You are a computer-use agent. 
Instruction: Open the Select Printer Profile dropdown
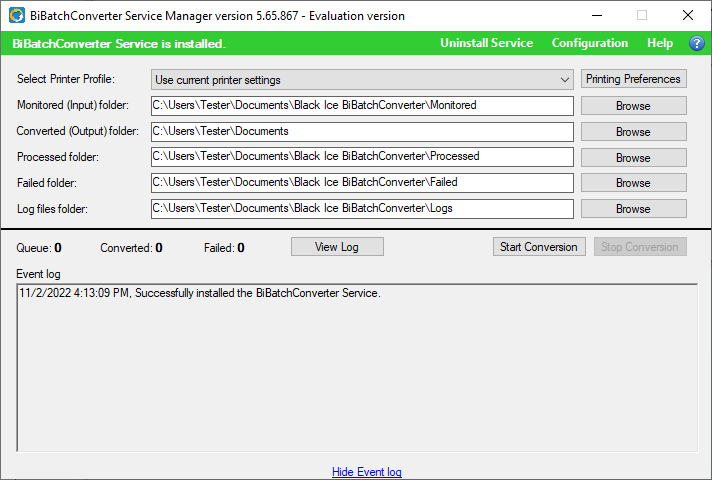click(362, 80)
